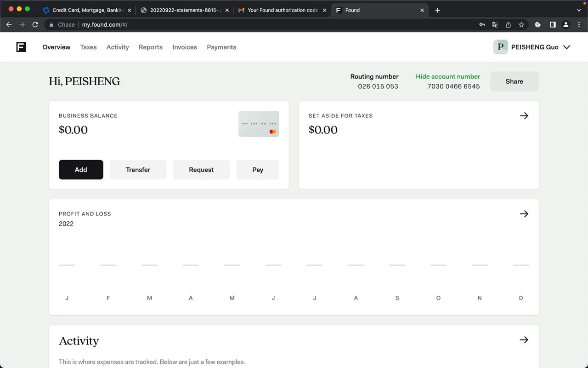Open the Invoices section

184,47
